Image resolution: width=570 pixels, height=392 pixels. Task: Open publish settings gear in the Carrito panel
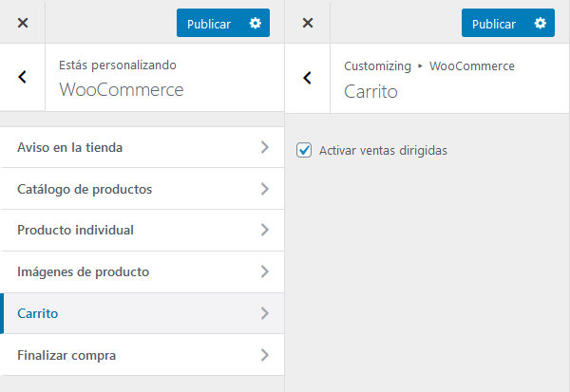coord(540,24)
